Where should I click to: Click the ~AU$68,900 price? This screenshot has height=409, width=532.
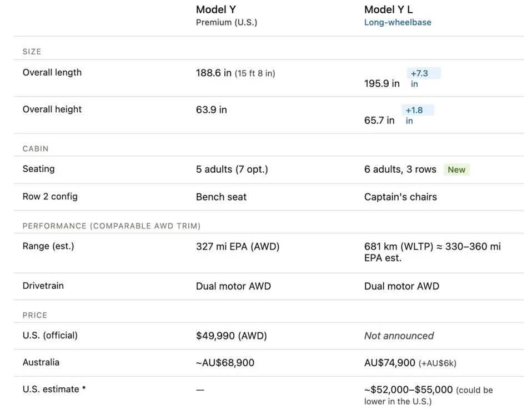point(225,363)
